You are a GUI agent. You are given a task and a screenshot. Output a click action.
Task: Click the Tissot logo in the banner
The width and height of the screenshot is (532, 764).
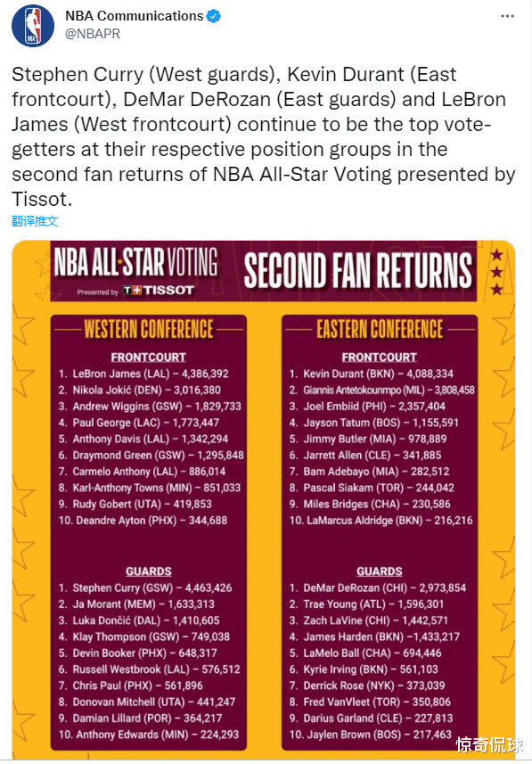coord(159,291)
